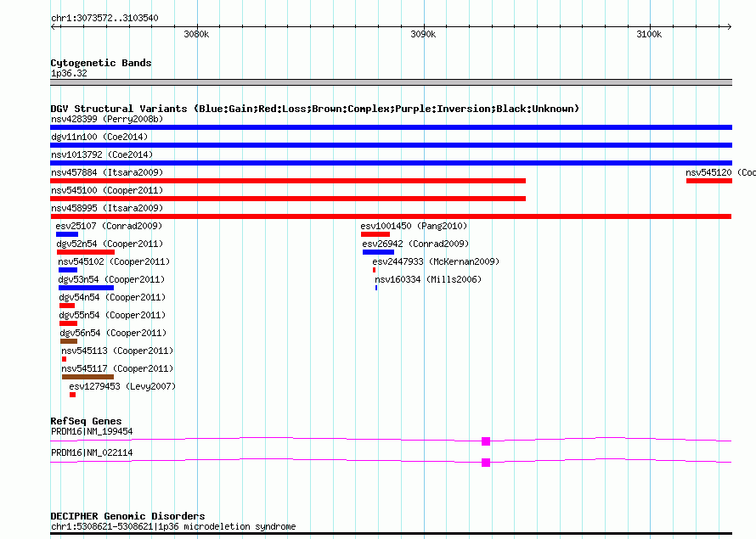Click the 3090k ruler mark

[423, 34]
